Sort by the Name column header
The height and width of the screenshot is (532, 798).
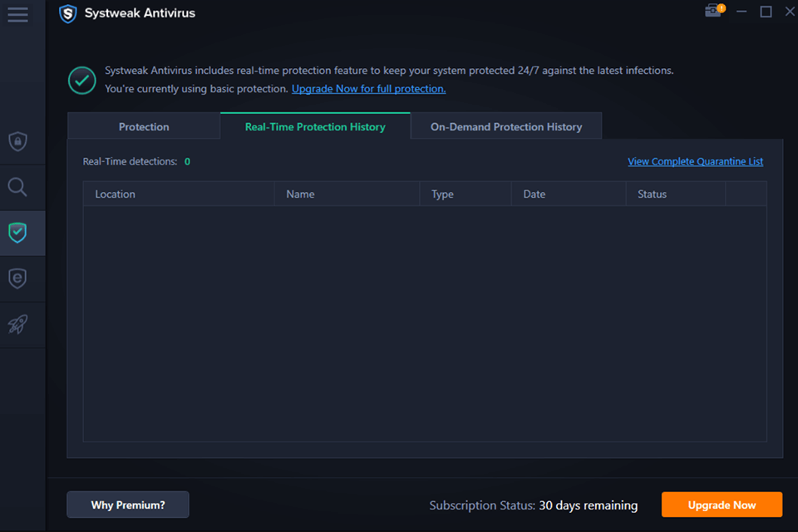[x=347, y=194]
